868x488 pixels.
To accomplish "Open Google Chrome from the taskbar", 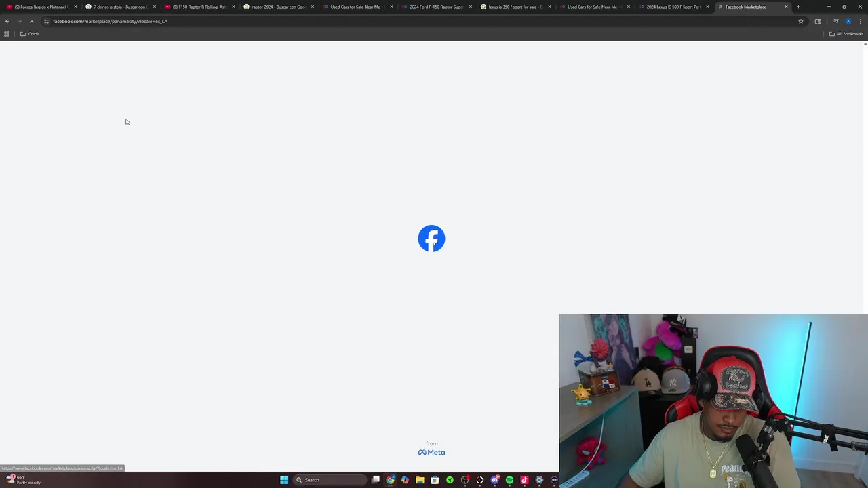I will point(391,480).
